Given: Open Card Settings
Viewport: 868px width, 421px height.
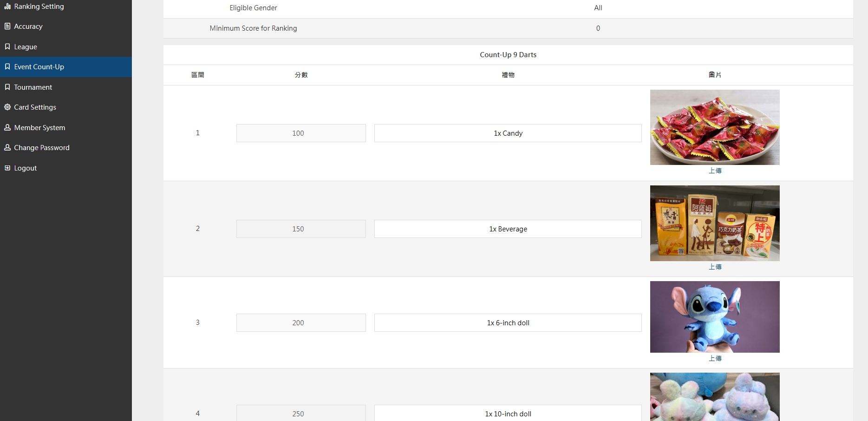Looking at the screenshot, I should (x=66, y=107).
